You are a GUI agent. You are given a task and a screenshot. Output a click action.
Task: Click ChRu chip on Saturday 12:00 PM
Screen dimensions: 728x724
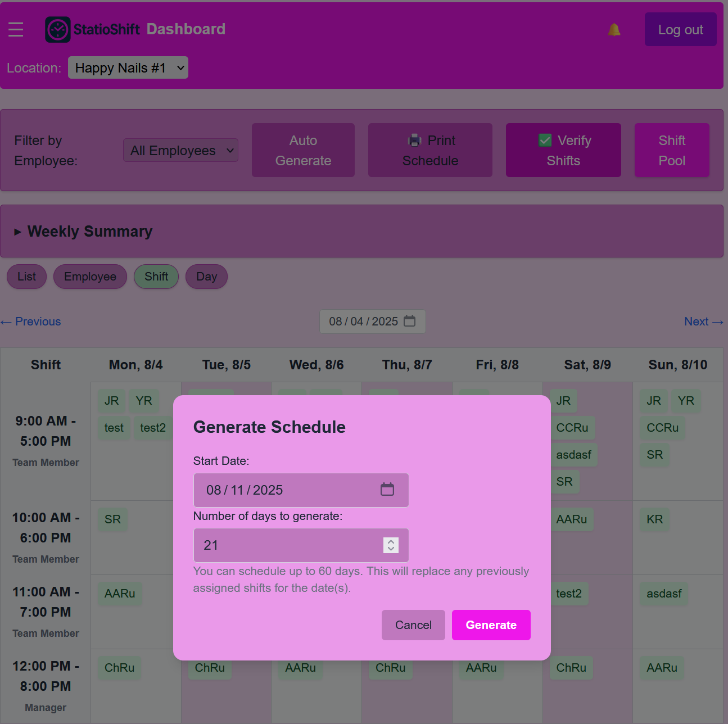571,668
